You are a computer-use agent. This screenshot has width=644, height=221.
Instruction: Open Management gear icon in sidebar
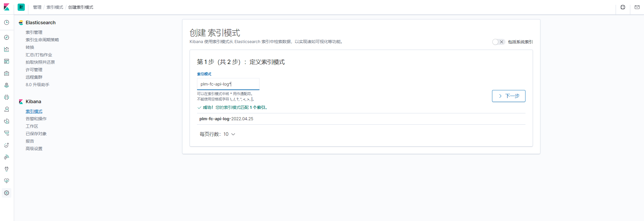7,193
